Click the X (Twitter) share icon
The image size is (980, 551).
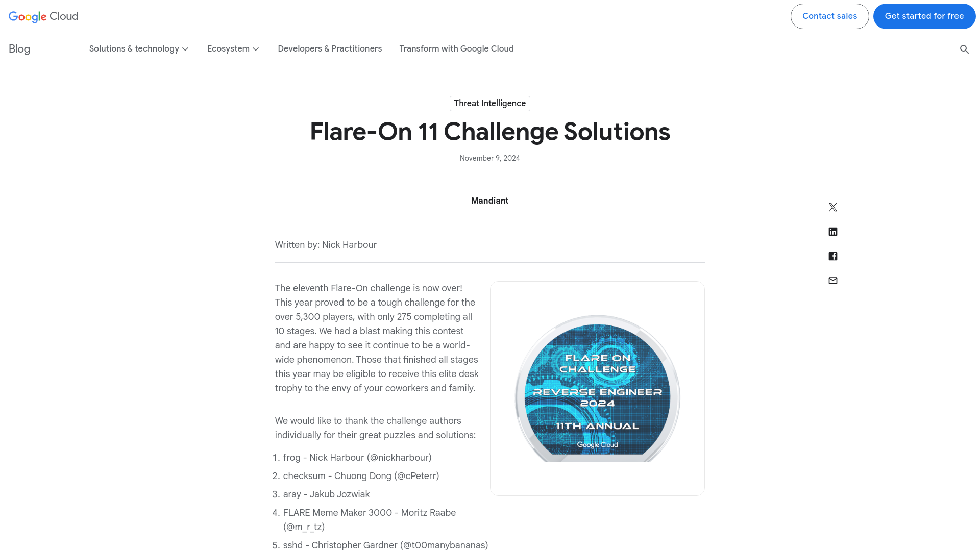(832, 207)
